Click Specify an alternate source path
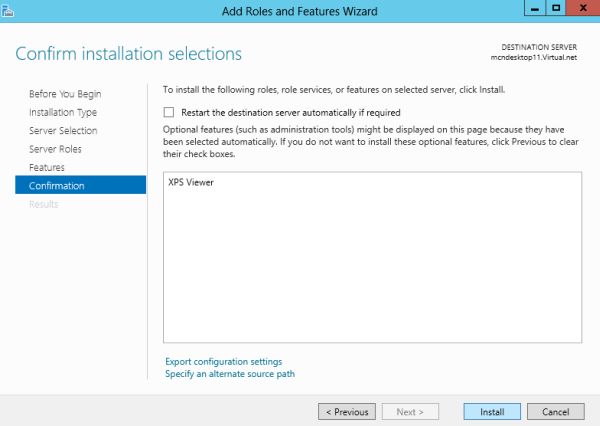600x426 pixels. [229, 374]
